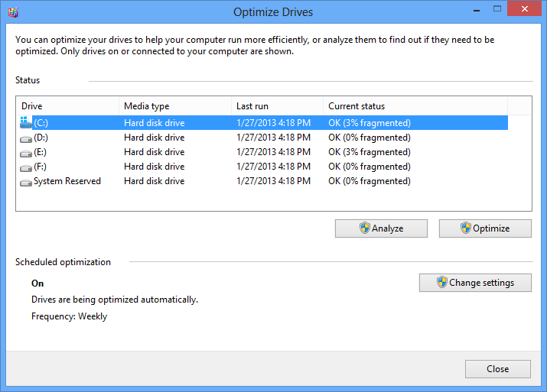Click the shield icon on Change settings
The width and height of the screenshot is (547, 392).
click(442, 282)
